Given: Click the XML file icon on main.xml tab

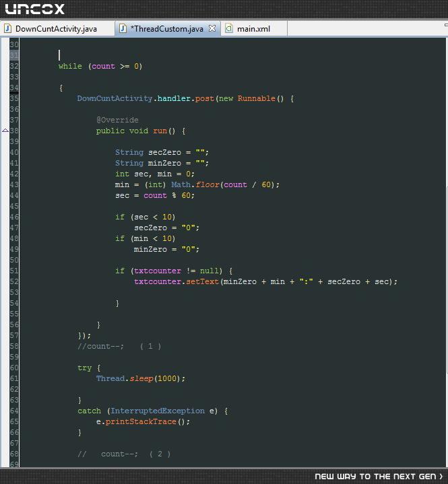Looking at the screenshot, I should click(228, 28).
